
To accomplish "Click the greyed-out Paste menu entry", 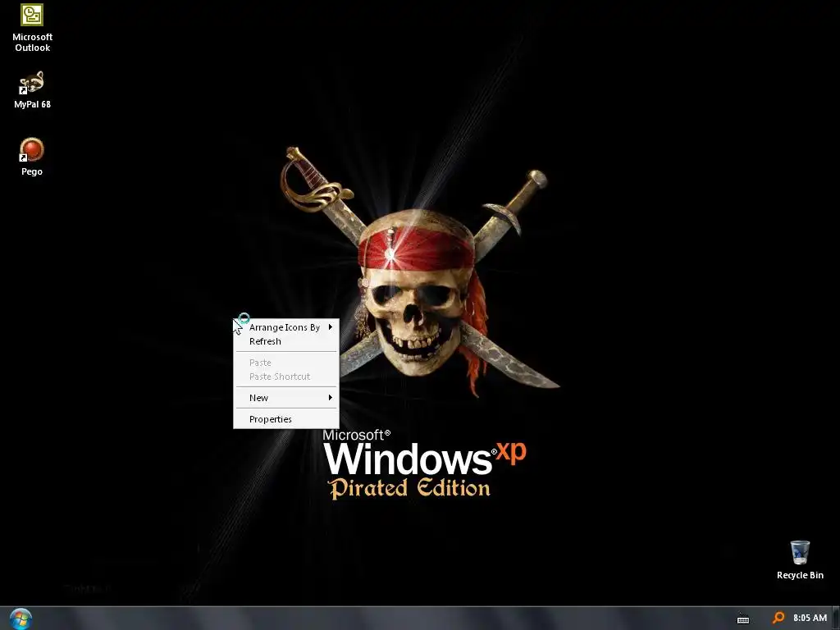I will pyautogui.click(x=286, y=363).
